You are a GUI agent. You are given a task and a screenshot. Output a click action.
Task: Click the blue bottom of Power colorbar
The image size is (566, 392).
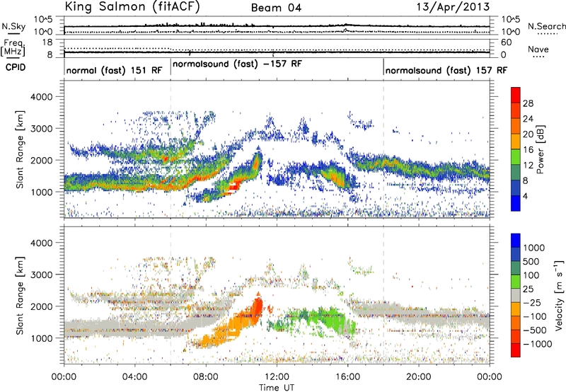pyautogui.click(x=516, y=203)
